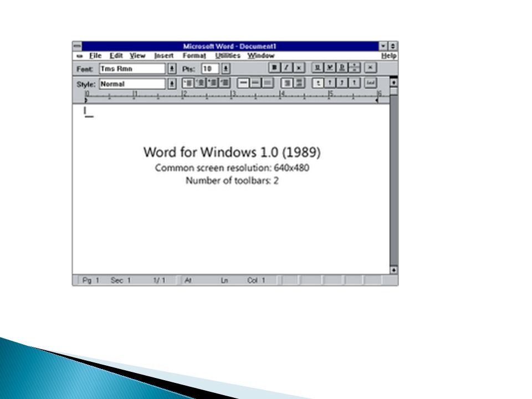Open the document control menu box
Viewport: 532px width, 399px height.
coord(80,56)
